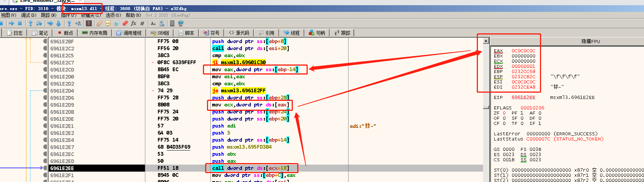Toggle breakpoint bullet at 6961E2F1

point(45,175)
